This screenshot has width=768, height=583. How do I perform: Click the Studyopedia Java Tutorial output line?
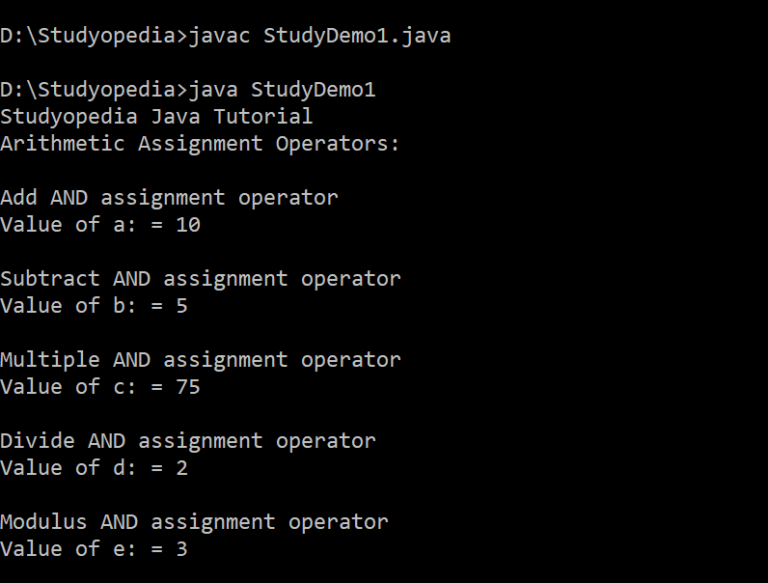156,117
